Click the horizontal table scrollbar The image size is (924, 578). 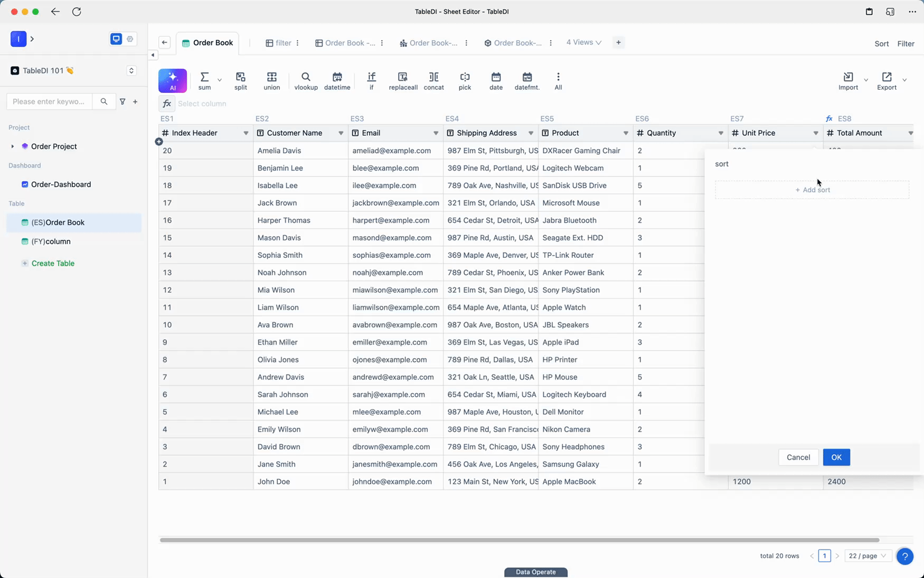tap(520, 540)
